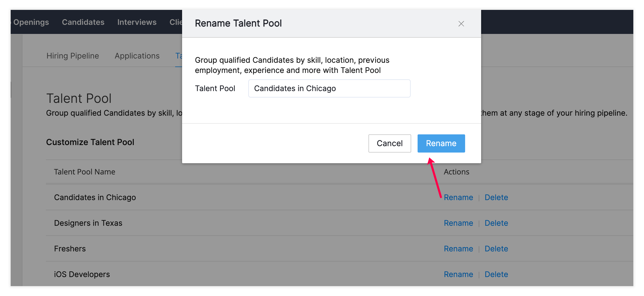
Task: Switch to the Hiring Pipeline tab
Action: tap(73, 56)
